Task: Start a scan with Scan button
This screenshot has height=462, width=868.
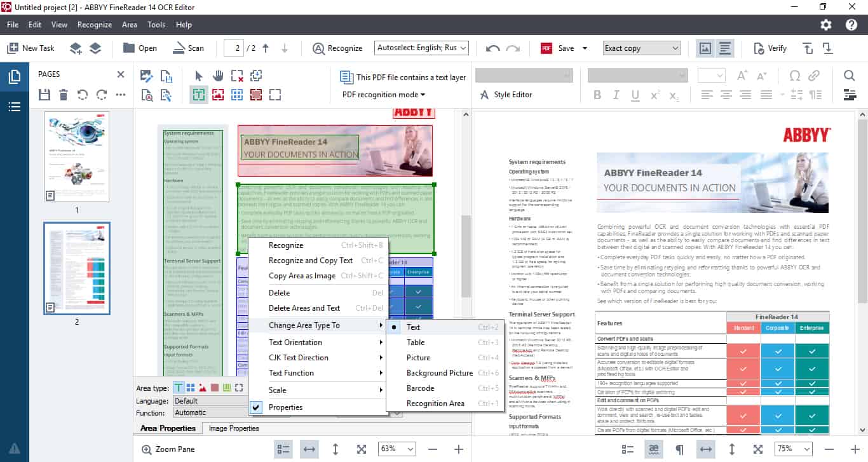Action: 189,48
